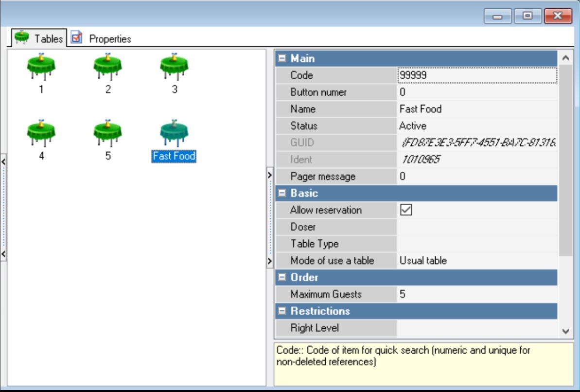The height and width of the screenshot is (392, 580).
Task: Click the empty Table Type value field
Action: pos(477,244)
